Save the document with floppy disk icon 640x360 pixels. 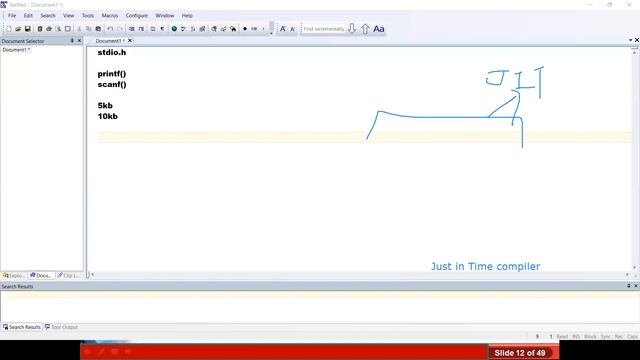point(27,29)
